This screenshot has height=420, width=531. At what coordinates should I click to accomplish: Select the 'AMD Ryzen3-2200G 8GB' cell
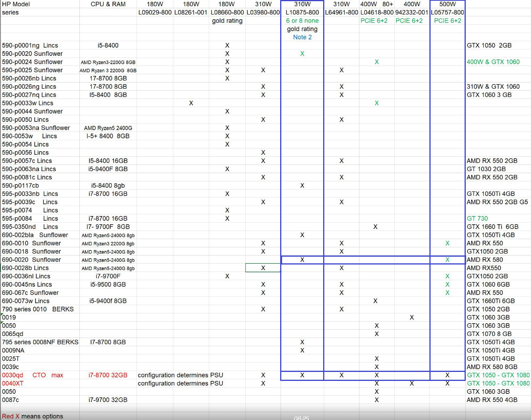click(108, 62)
